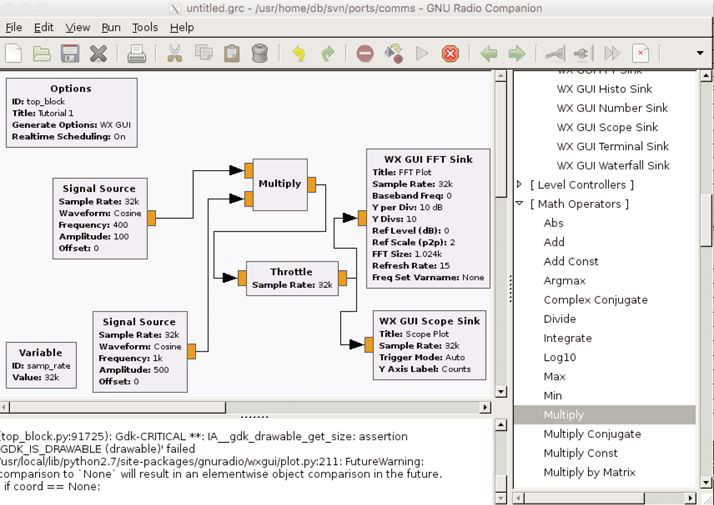Delete selected blocks with the trash can icon
This screenshot has height=505, width=714.
[260, 53]
